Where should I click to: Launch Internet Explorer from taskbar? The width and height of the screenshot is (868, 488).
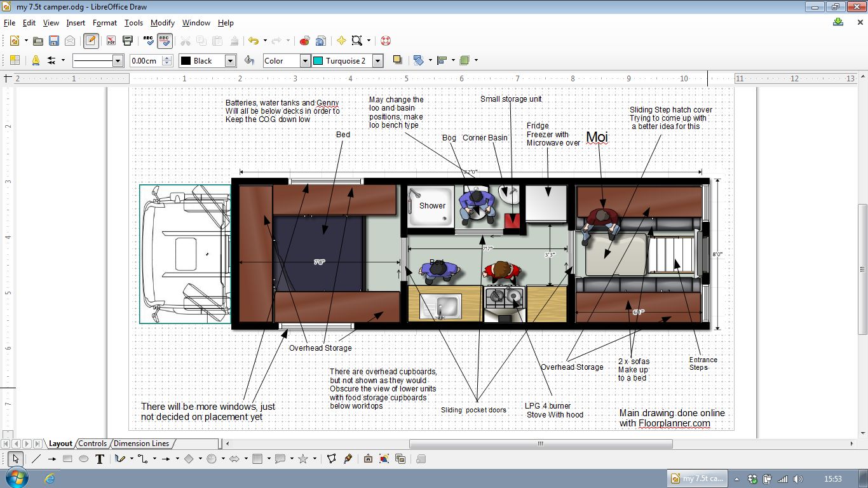point(50,478)
